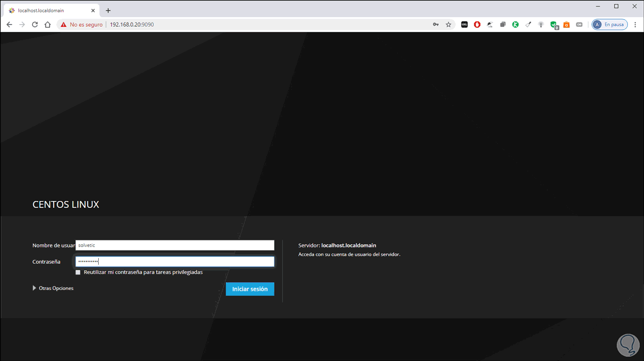The image size is (644, 361).
Task: Click the gray infinity-link extension icon
Action: click(579, 25)
